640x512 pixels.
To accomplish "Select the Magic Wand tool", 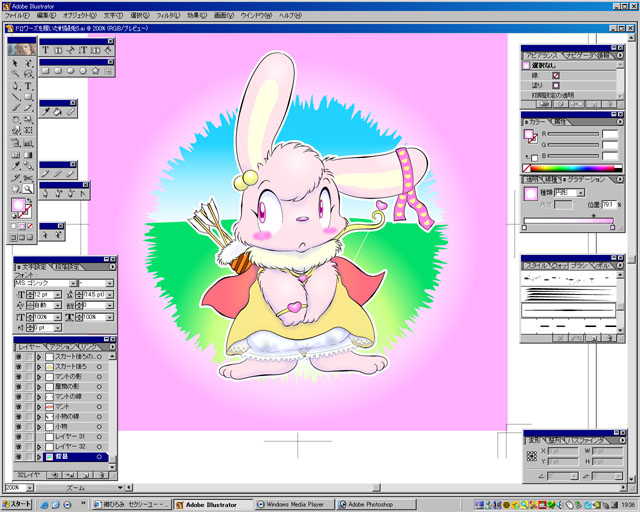I will click(16, 74).
